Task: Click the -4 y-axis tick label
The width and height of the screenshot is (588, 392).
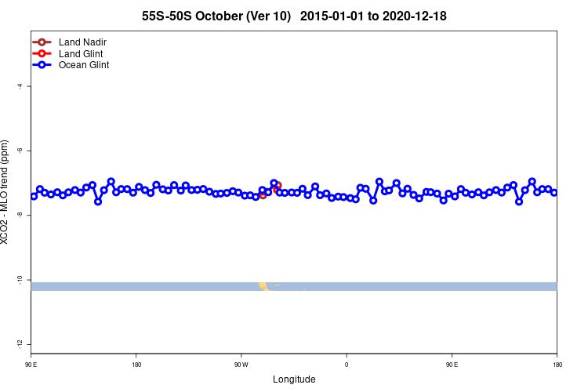Action: (x=20, y=86)
